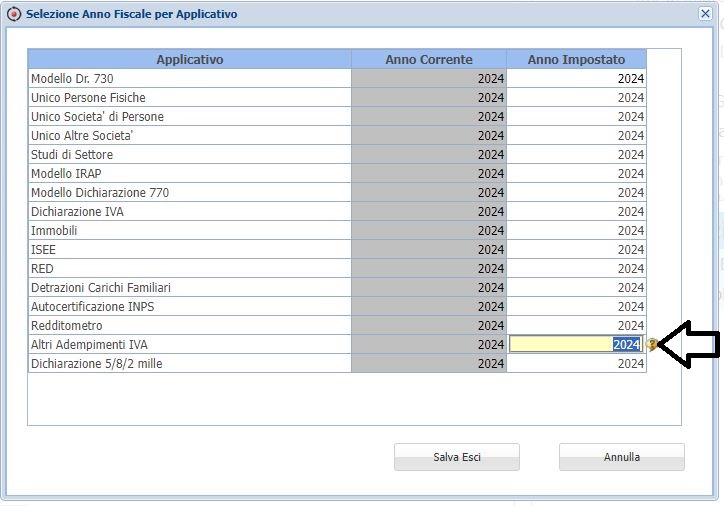Edit Anno Impostato for Detrazioni Carichi Familiari
This screenshot has width=724, height=506.
pyautogui.click(x=576, y=287)
